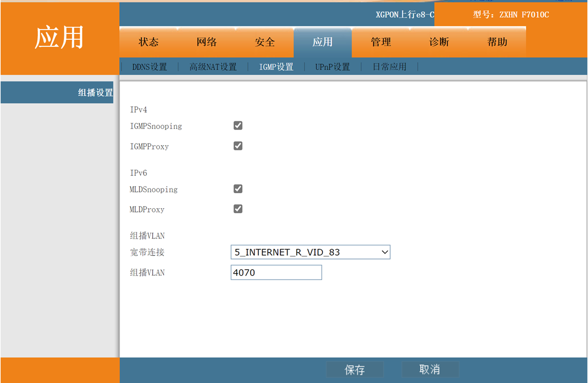Open the 状态 status tab

pyautogui.click(x=148, y=42)
